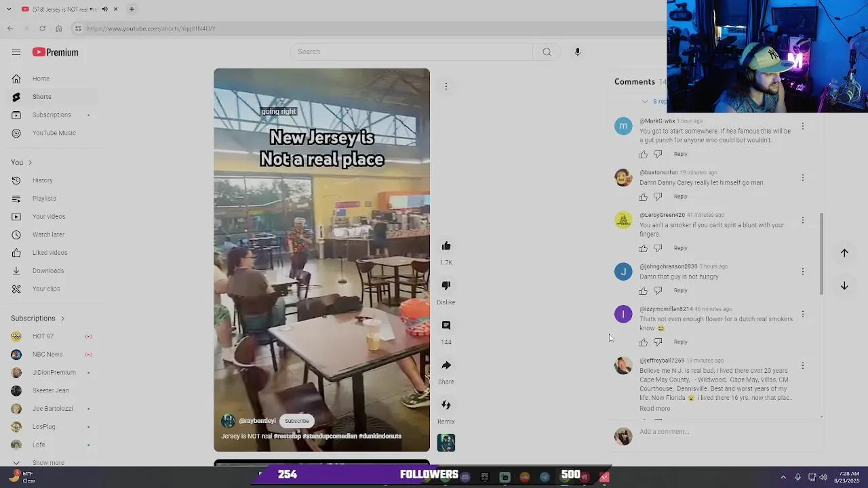Viewport: 868px width, 488px height.
Task: Click the YouTube search field
Action: click(x=412, y=52)
